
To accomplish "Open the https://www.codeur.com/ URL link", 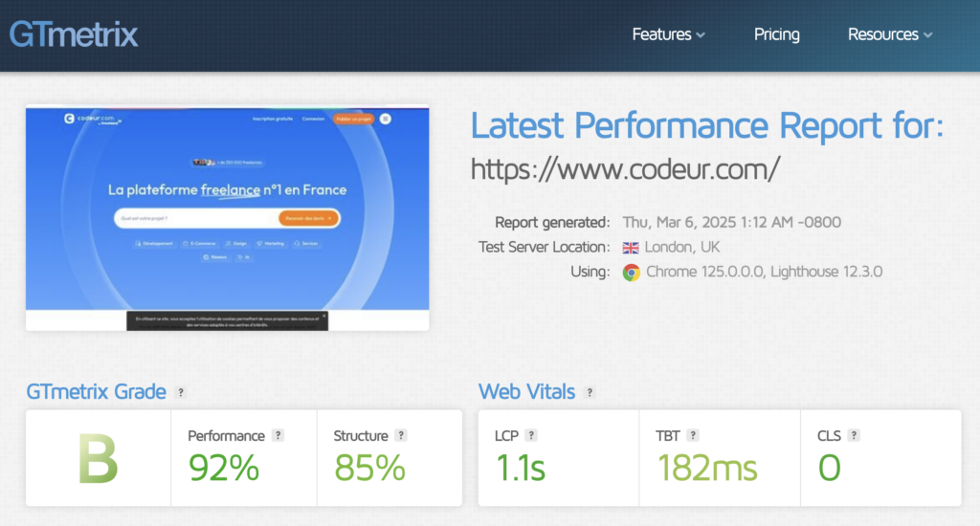I will click(x=626, y=168).
